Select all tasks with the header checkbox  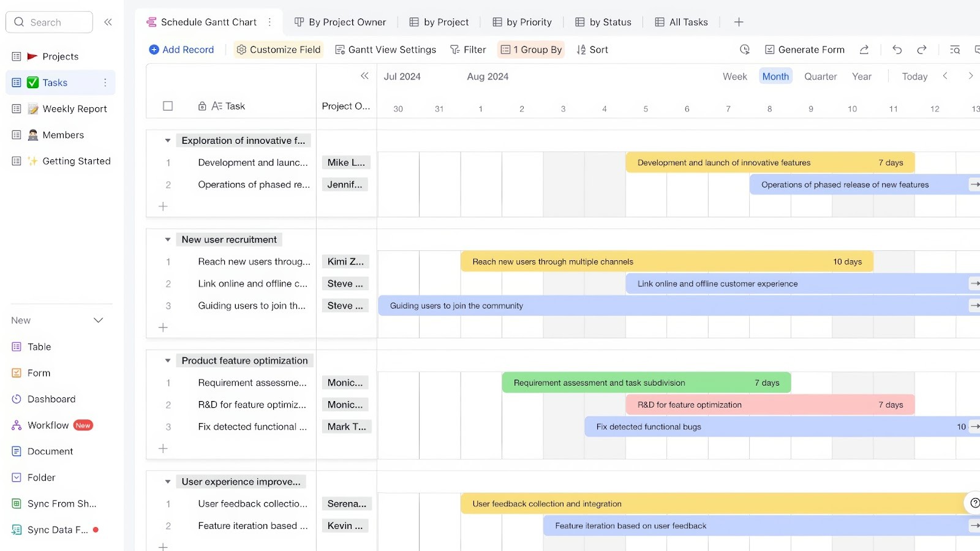click(x=167, y=105)
